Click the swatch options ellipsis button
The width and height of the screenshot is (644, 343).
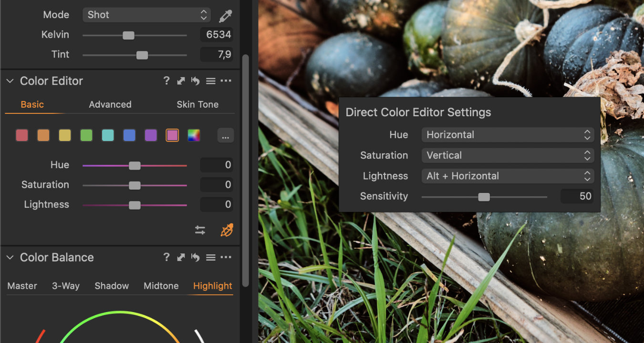(226, 136)
